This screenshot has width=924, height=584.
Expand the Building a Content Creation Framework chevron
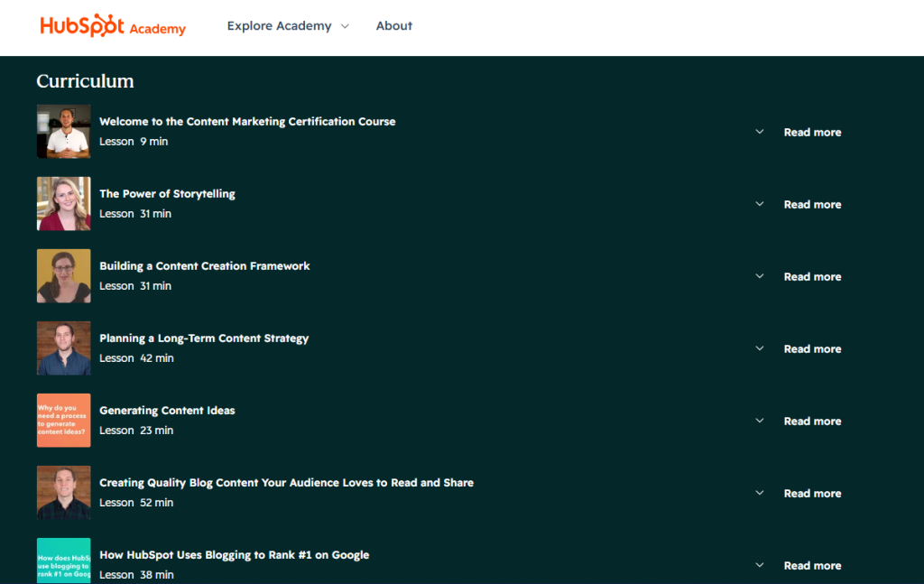point(760,276)
